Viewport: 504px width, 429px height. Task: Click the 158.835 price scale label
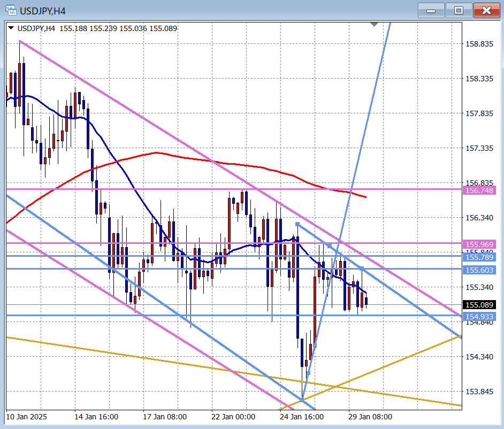click(x=479, y=44)
